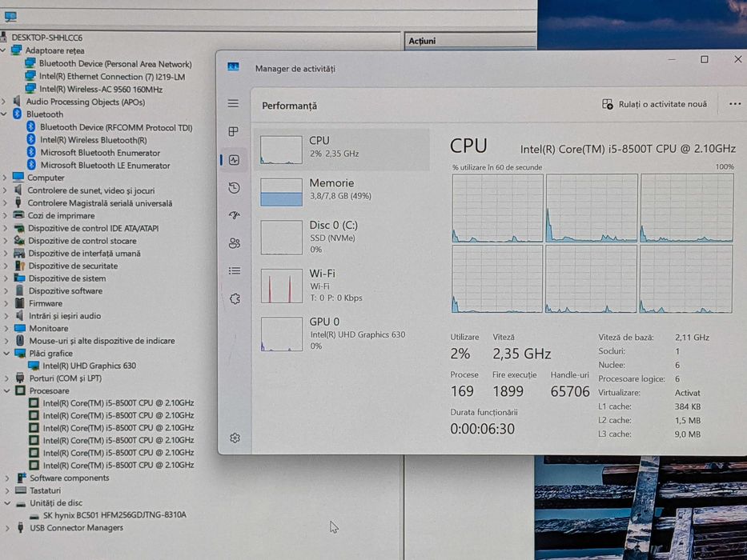747x560 pixels.
Task: Expand USB Connector Managers category
Action: [7, 528]
